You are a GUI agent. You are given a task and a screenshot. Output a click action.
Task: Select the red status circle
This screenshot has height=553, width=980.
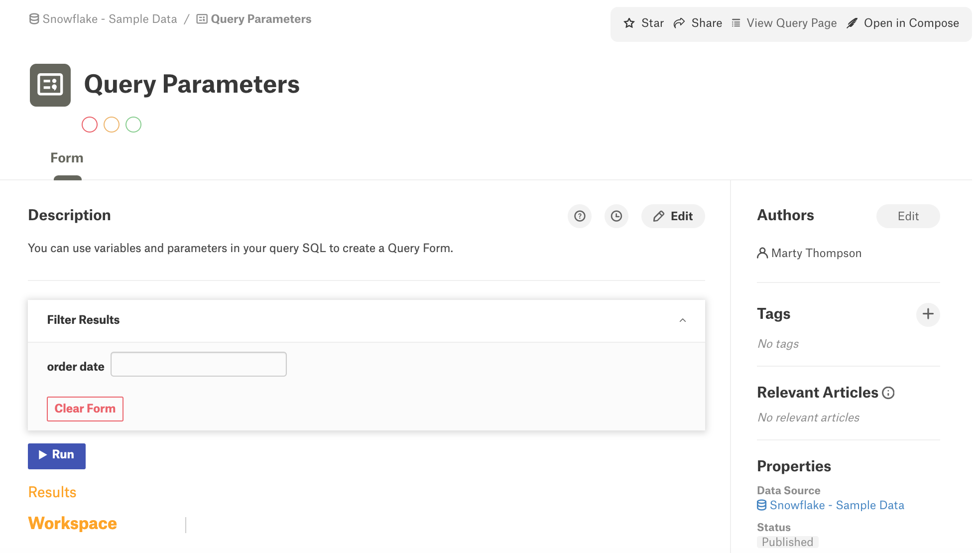click(x=90, y=124)
